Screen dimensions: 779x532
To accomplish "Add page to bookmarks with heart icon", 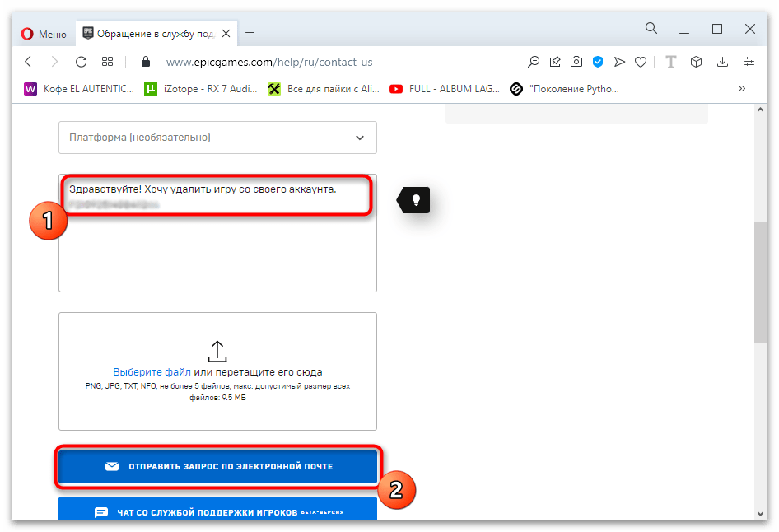I will click(x=641, y=62).
